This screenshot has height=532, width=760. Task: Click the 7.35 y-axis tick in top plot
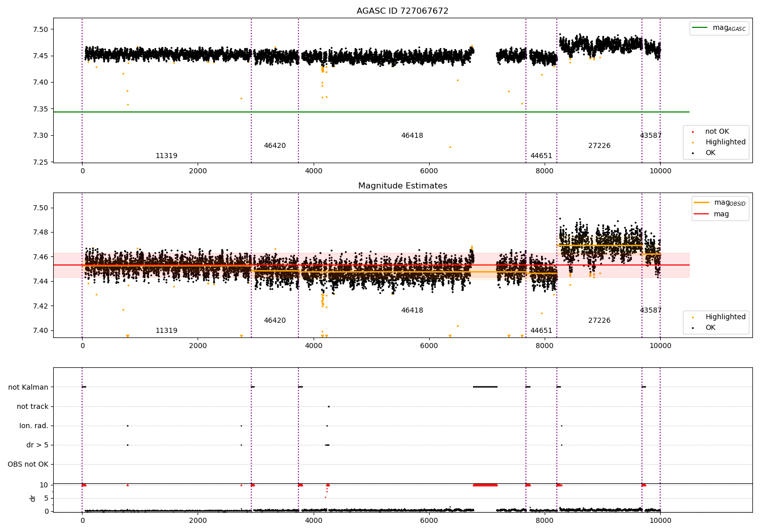click(41, 109)
